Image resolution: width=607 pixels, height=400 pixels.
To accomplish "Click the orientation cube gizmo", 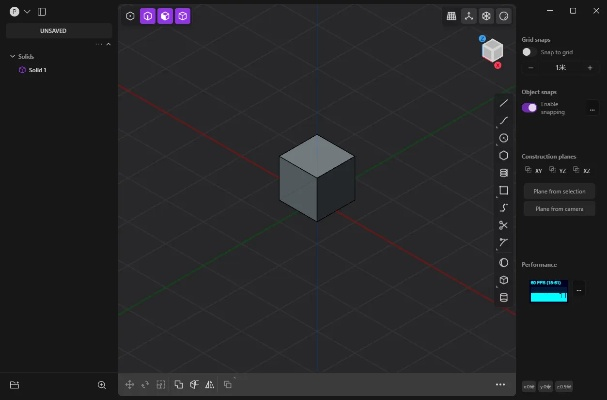I will tap(492, 51).
